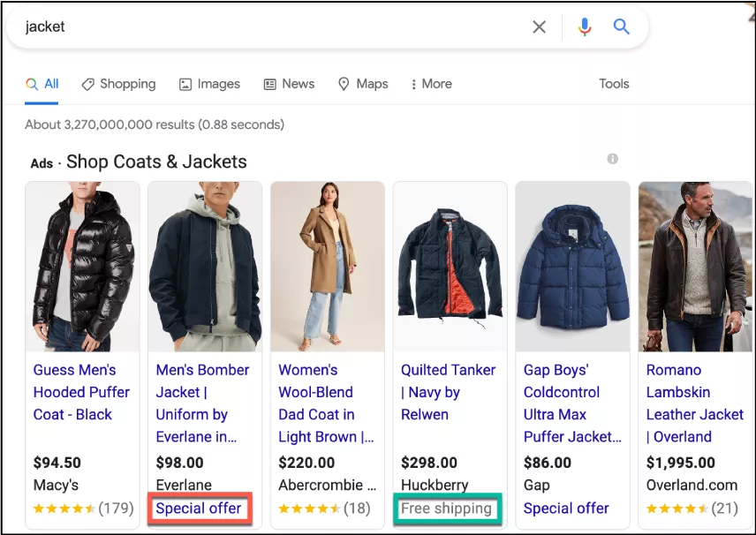Click the $94.50 price
This screenshot has width=756, height=535.
point(57,463)
